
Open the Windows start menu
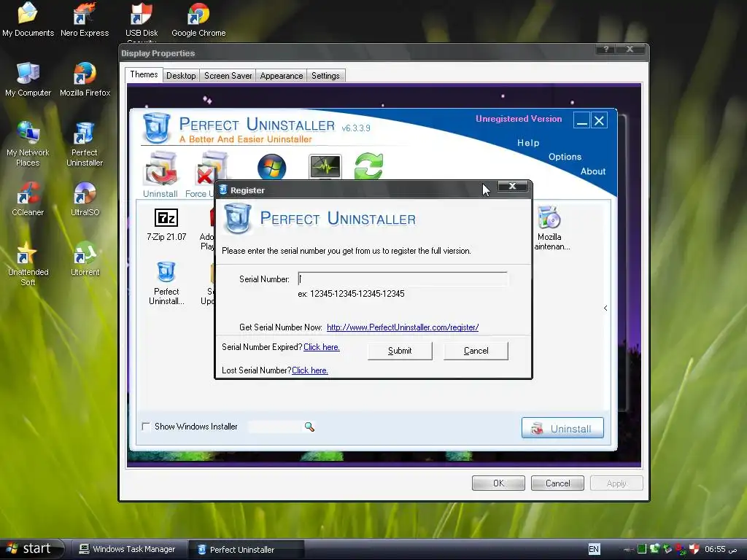point(31,549)
